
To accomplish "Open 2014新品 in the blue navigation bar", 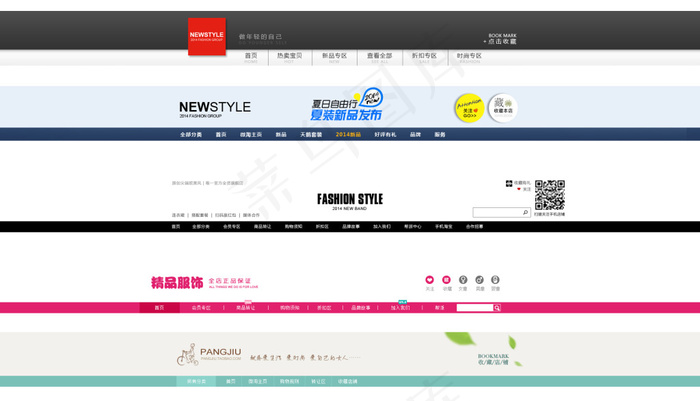I will click(x=348, y=134).
